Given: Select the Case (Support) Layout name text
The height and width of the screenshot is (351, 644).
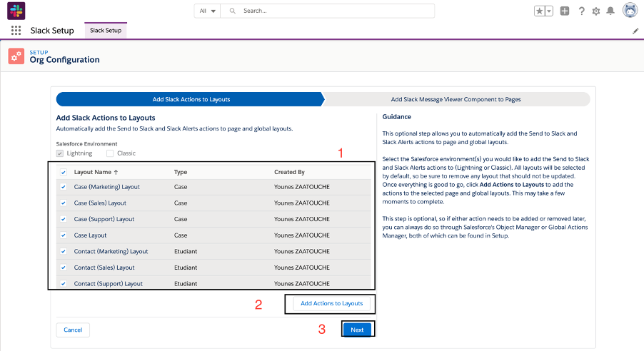Looking at the screenshot, I should click(x=104, y=219).
